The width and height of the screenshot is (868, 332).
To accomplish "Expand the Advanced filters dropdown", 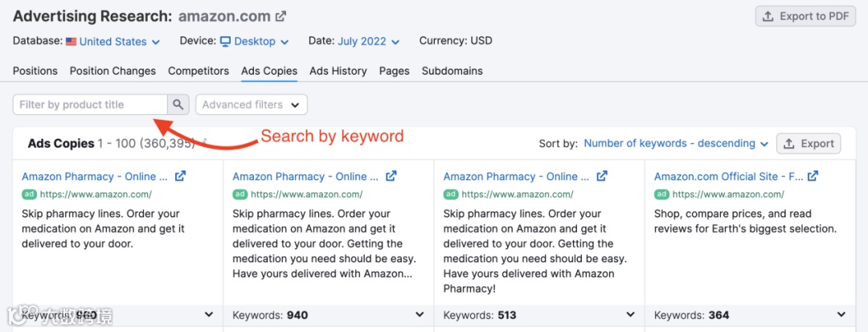I will (x=251, y=105).
